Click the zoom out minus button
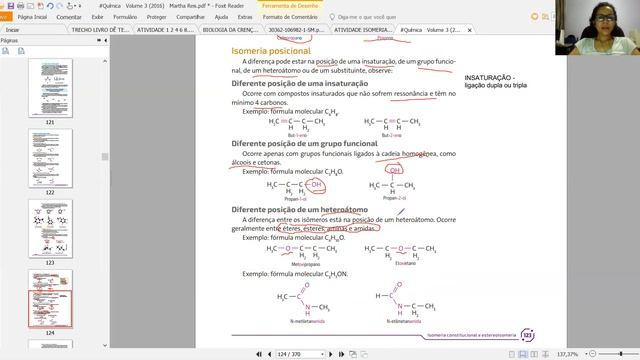 [593, 354]
